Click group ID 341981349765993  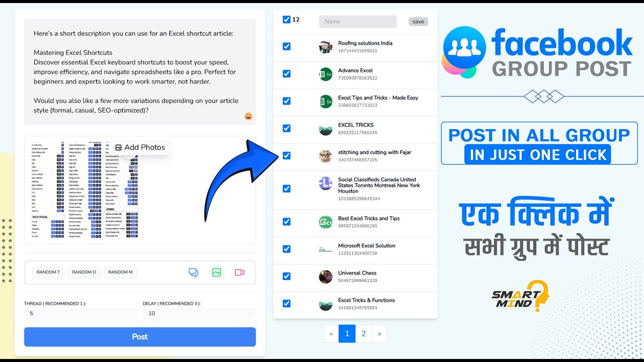coord(358,308)
